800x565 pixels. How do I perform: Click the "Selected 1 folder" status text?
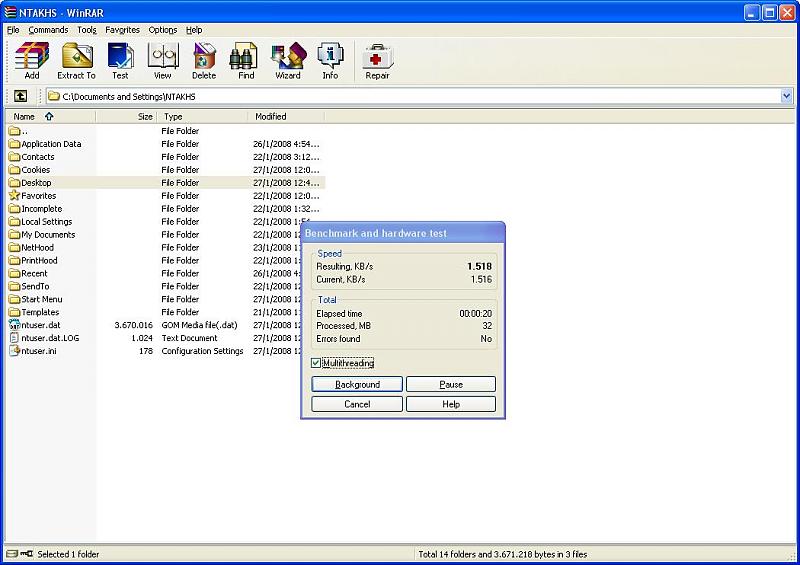(x=68, y=554)
